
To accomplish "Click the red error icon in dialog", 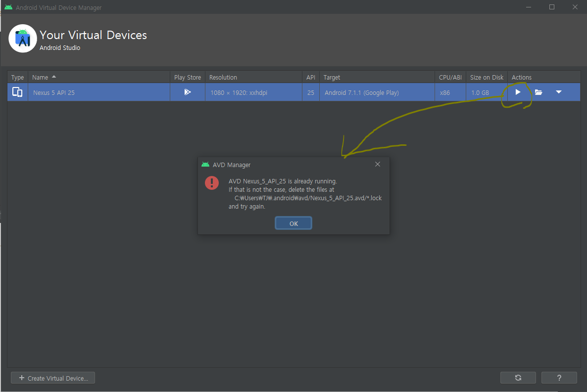I will [212, 182].
